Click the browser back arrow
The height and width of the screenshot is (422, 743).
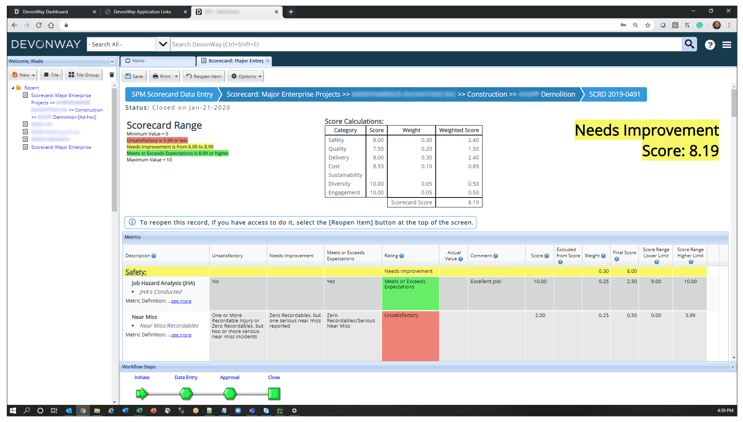(x=14, y=25)
